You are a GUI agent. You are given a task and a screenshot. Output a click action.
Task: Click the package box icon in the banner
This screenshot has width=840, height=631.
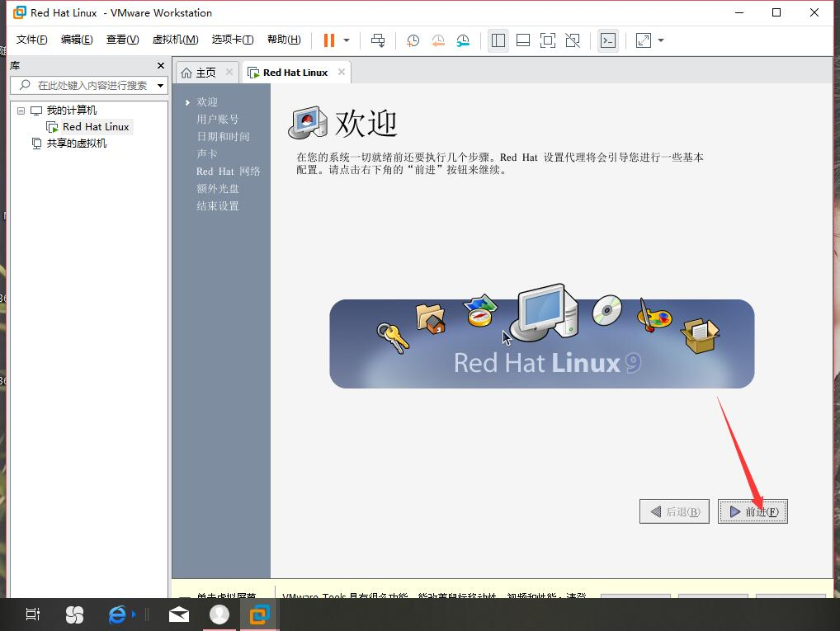pyautogui.click(x=700, y=336)
